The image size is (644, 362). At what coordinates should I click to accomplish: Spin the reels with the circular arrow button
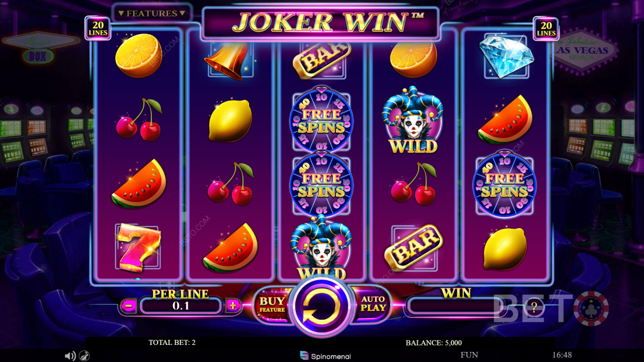point(321,306)
